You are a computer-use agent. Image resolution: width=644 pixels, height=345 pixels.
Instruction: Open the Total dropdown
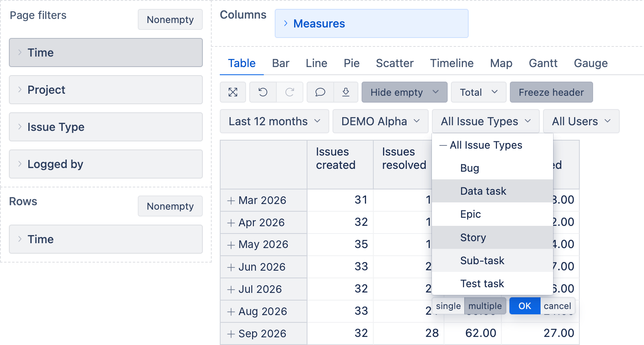478,92
